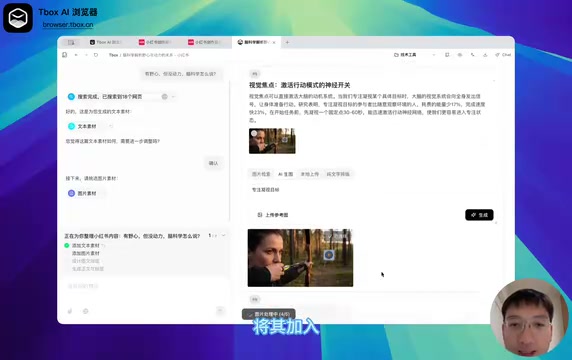Viewport: 572px width, 360px height.
Task: Click the 图片处理中 (4/5) progress toast
Action: coord(268,314)
